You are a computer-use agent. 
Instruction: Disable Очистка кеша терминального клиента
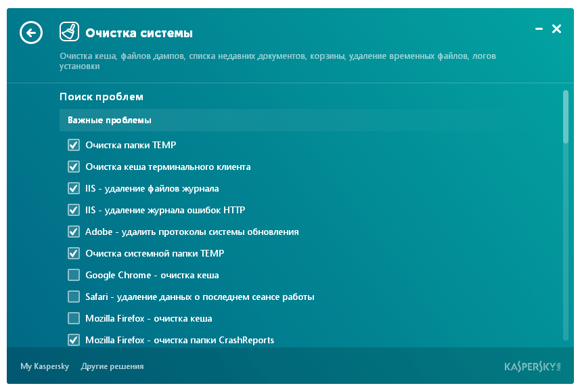(x=73, y=167)
